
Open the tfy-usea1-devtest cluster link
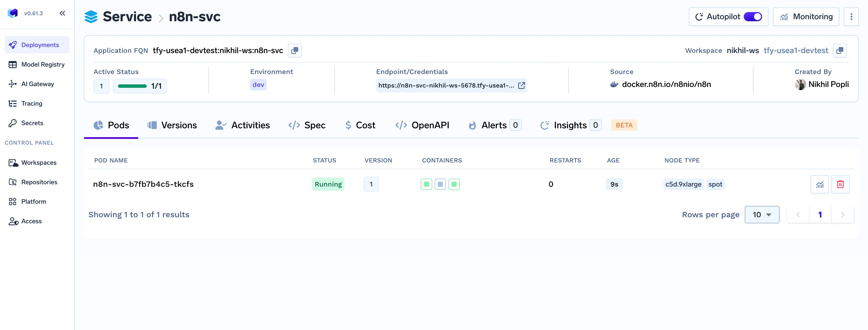(x=796, y=51)
